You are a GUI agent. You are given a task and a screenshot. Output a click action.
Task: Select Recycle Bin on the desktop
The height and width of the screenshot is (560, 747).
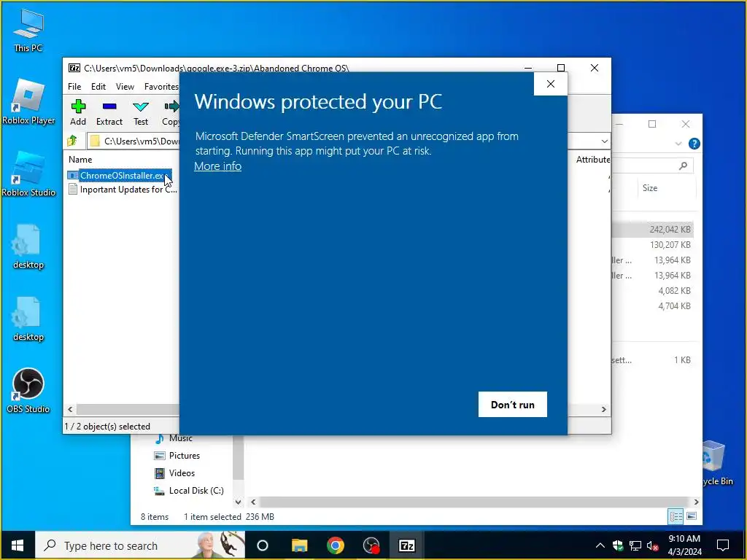[717, 463]
